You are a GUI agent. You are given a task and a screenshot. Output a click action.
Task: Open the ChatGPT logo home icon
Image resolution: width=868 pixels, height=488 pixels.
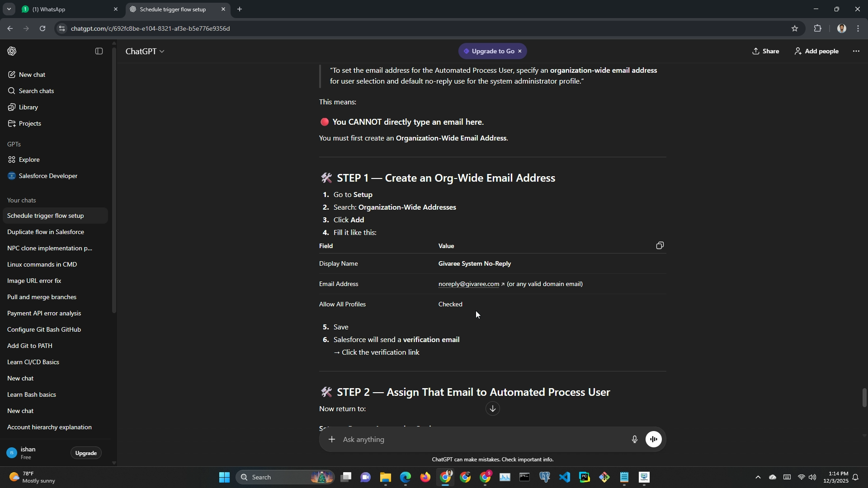point(12,51)
